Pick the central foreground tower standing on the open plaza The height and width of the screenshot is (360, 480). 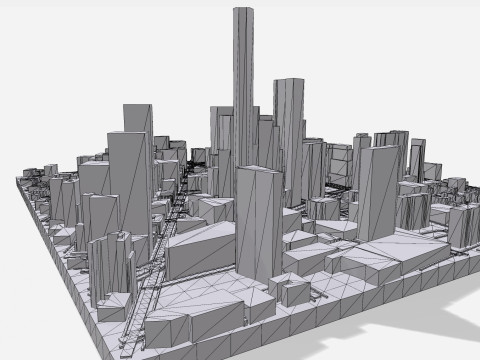pos(259,225)
